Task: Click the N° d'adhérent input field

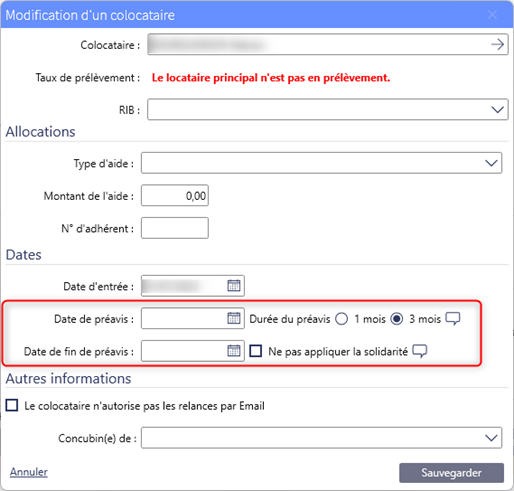Action: 175,228
